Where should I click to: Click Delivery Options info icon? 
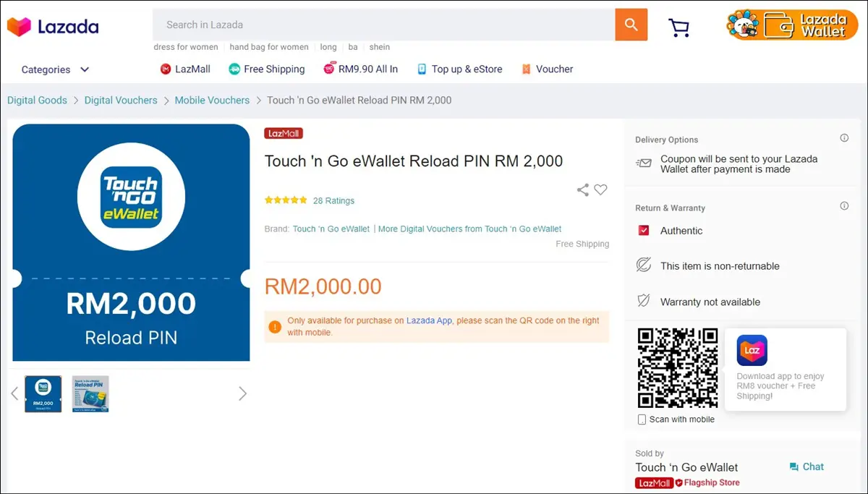coord(844,138)
